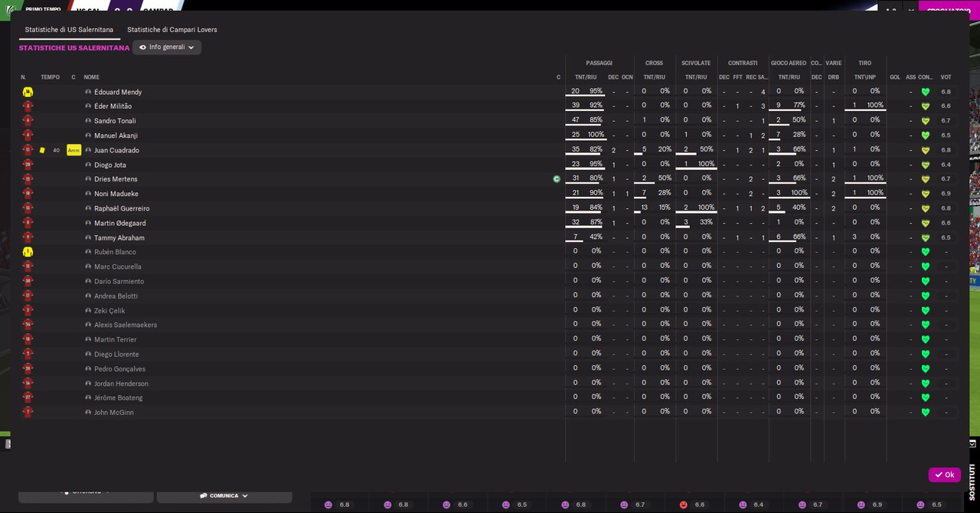Click the red unhappy face icon in the bottom bar
Image resolution: width=980 pixels, height=513 pixels.
click(684, 505)
